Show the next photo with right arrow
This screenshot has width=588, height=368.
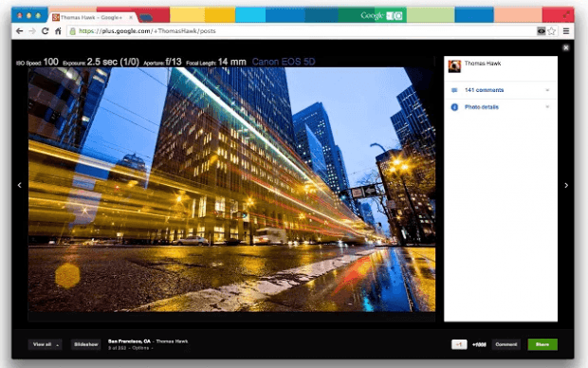tap(566, 185)
